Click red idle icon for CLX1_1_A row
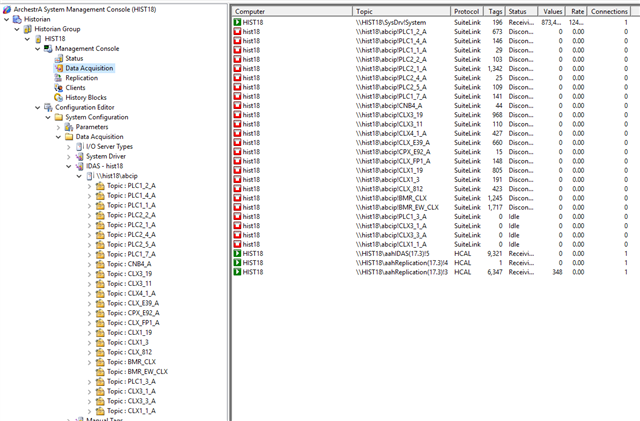The height and width of the screenshot is (421, 640). pyautogui.click(x=237, y=244)
